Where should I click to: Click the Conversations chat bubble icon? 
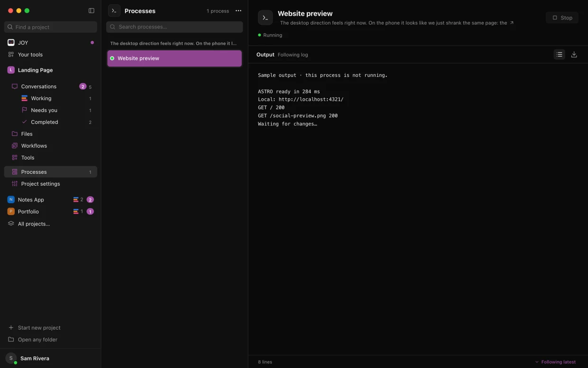[15, 86]
